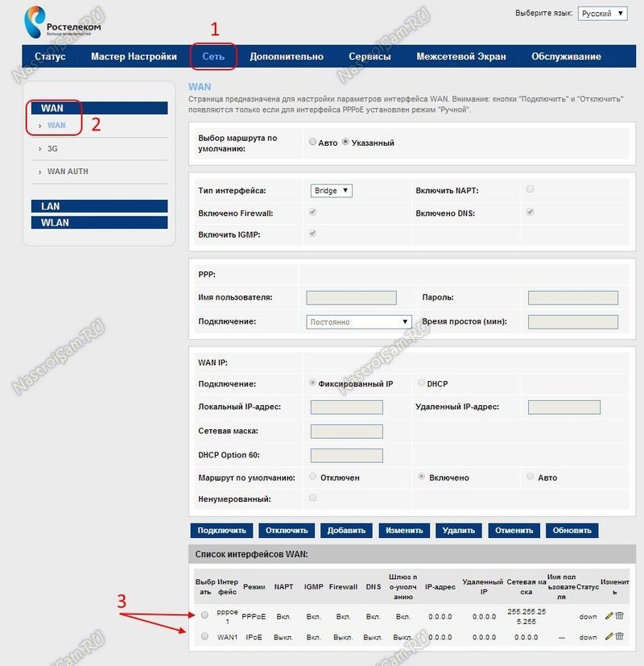Click the trash delete icon for pppoe1

click(619, 615)
